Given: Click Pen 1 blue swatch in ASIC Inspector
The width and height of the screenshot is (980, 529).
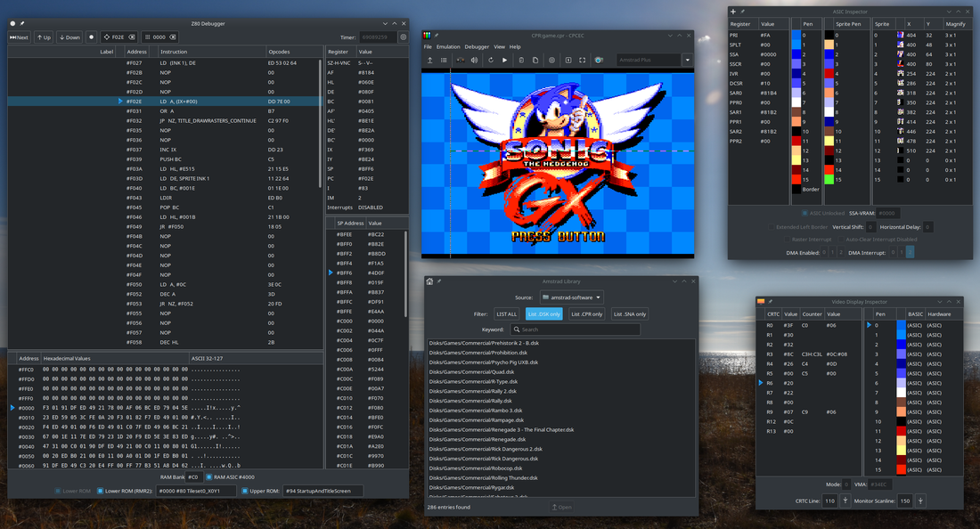Looking at the screenshot, I should coord(796,45).
